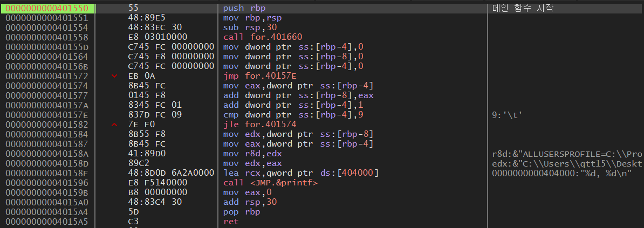Select the 'jmp for.40157E' instruction

(259, 76)
